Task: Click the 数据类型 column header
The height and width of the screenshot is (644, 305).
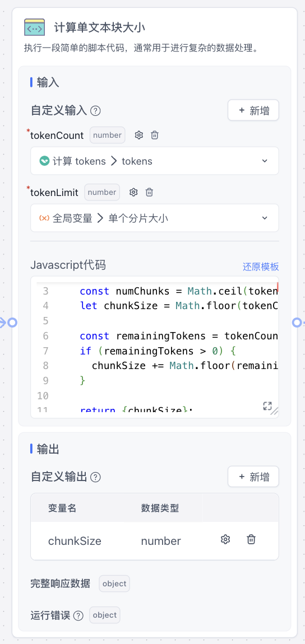Action: pyautogui.click(x=160, y=508)
